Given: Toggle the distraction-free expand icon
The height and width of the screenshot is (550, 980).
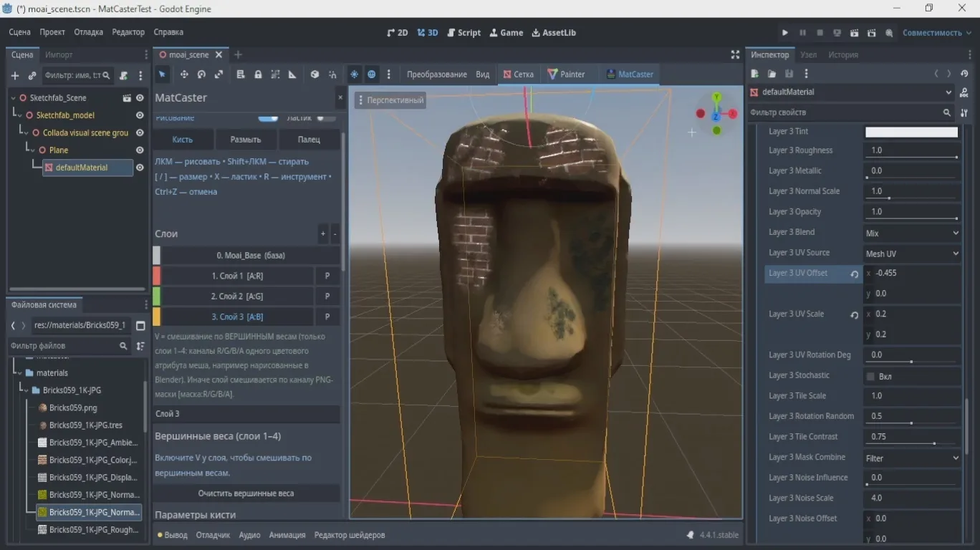Looking at the screenshot, I should pyautogui.click(x=735, y=54).
